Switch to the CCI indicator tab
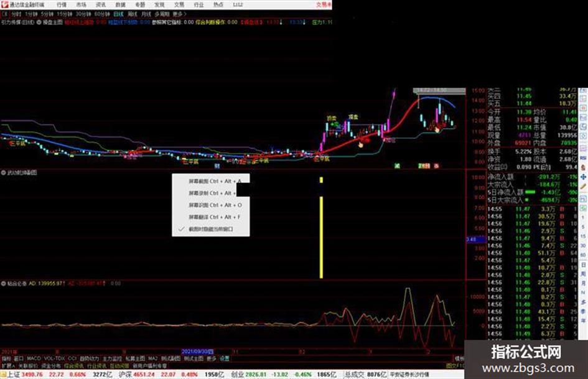 [x=72, y=358]
